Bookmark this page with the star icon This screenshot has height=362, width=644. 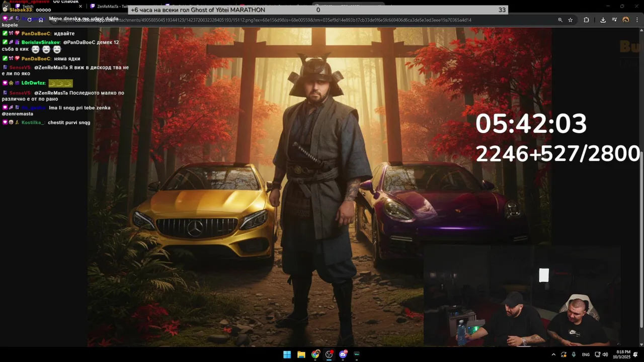pos(571,20)
